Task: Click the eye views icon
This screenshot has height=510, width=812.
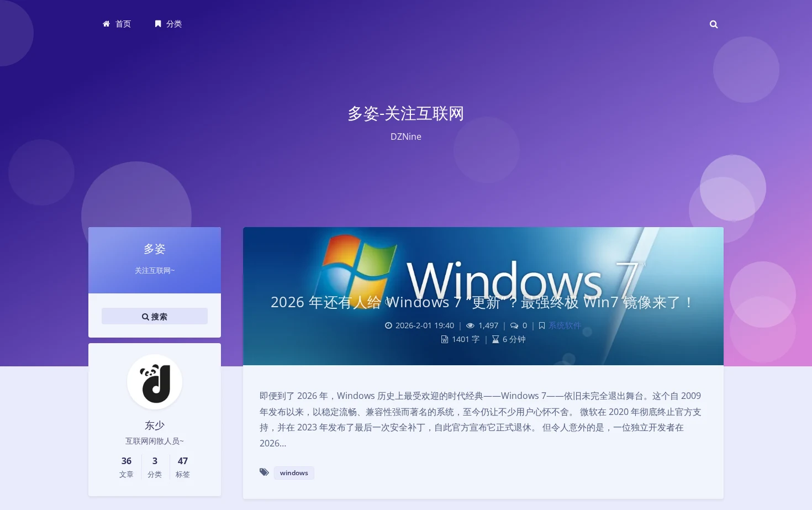Action: coord(470,325)
